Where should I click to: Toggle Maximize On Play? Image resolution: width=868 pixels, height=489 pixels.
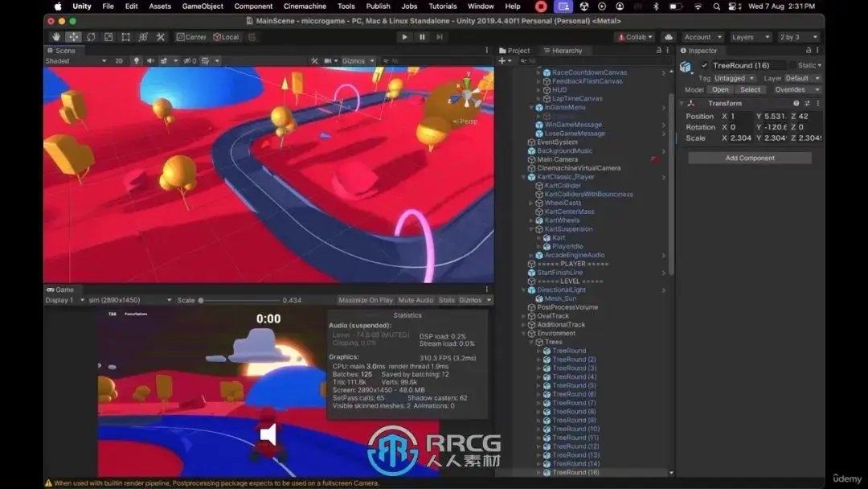[x=366, y=300]
